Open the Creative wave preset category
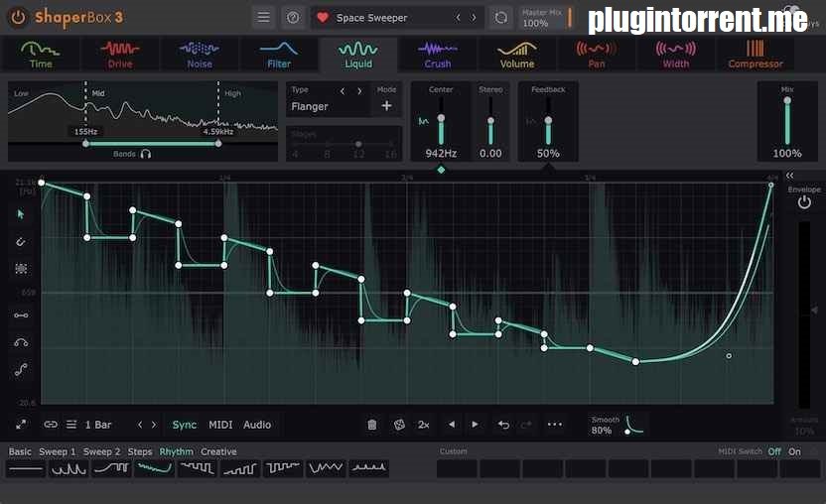 218,451
